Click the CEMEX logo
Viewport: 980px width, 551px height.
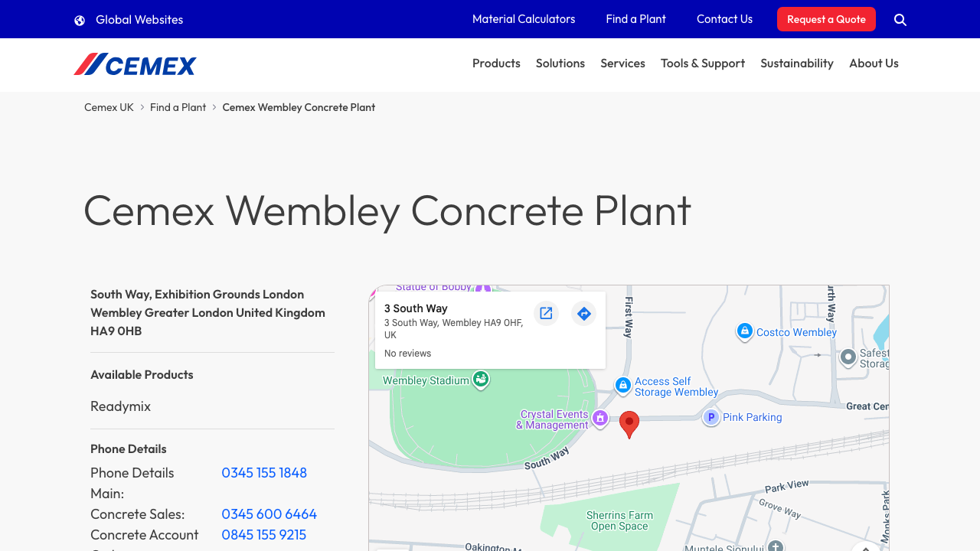coord(135,64)
